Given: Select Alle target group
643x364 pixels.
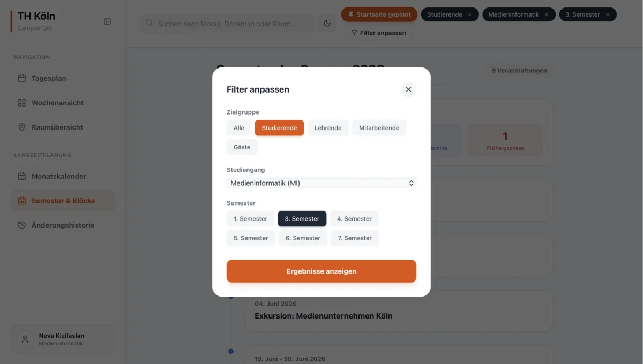Looking at the screenshot, I should (239, 128).
